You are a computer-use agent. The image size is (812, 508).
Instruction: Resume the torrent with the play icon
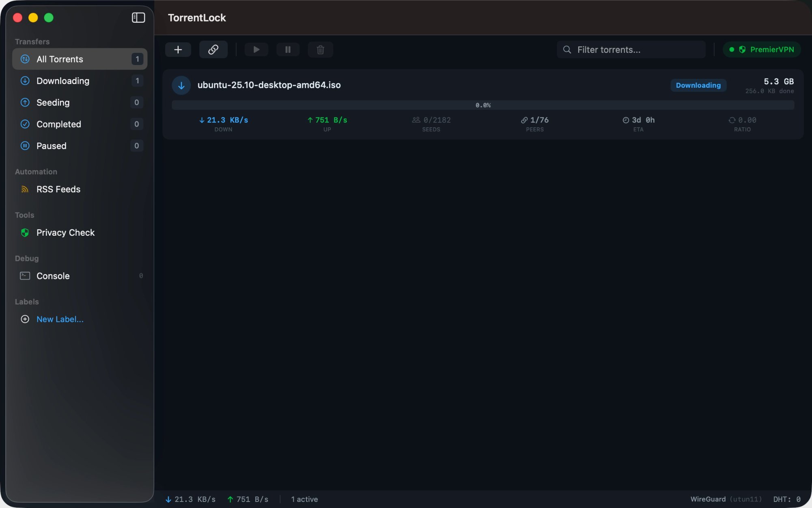pos(256,49)
